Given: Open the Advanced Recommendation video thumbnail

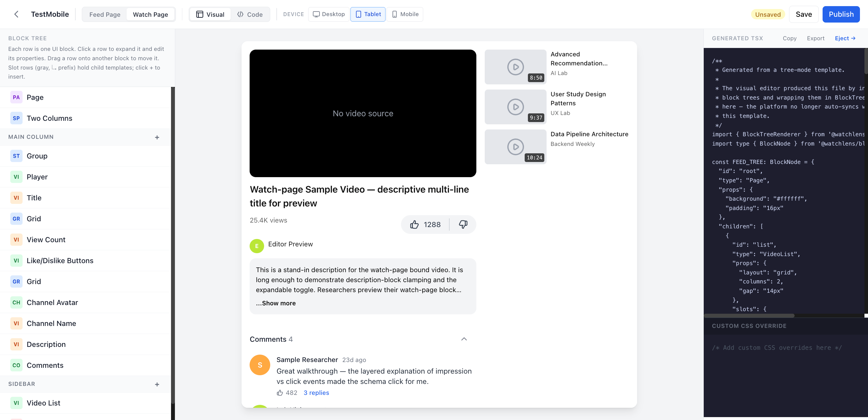Looking at the screenshot, I should coord(515,67).
